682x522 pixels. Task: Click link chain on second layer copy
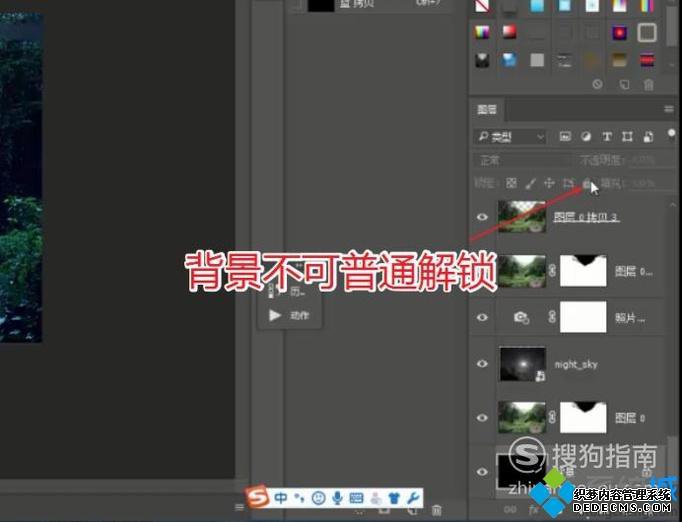(552, 271)
